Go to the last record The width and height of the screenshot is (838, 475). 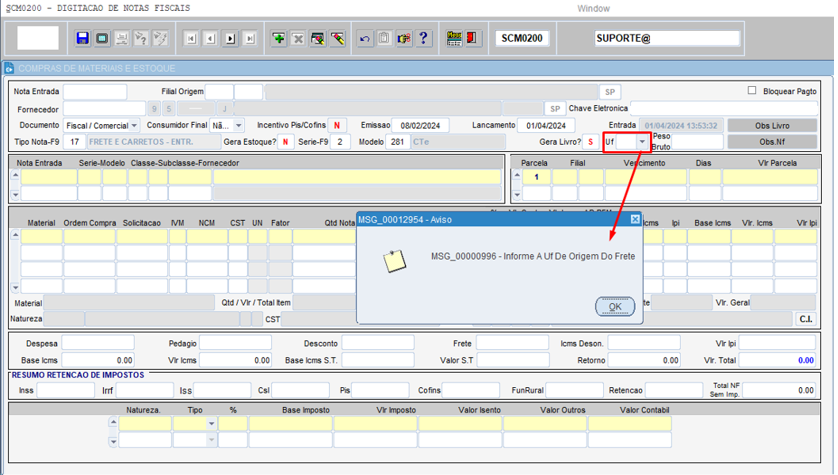pos(250,38)
